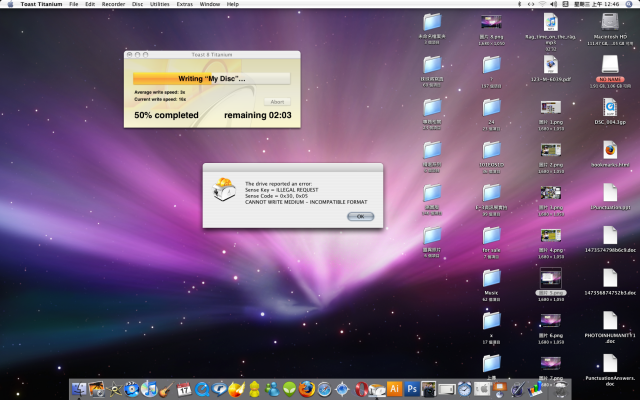This screenshot has height=400, width=640.
Task: Select the folder named x
Action: (x=491, y=321)
